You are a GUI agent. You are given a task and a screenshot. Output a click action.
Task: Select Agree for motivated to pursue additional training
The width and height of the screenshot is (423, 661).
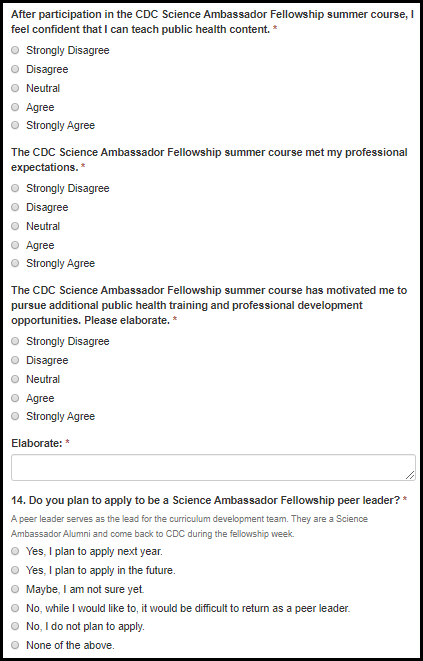click(15, 398)
